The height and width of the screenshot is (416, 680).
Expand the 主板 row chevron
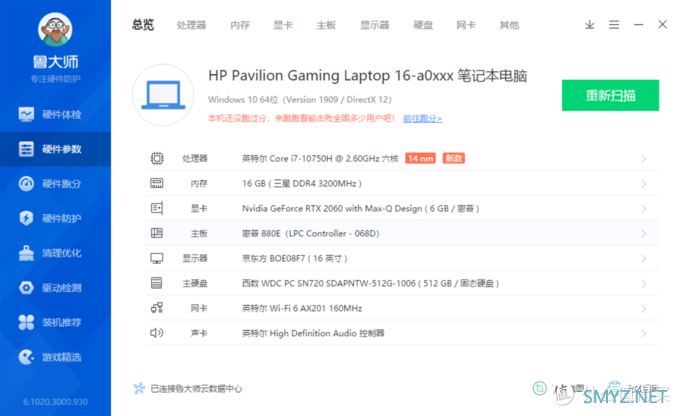coord(644,234)
